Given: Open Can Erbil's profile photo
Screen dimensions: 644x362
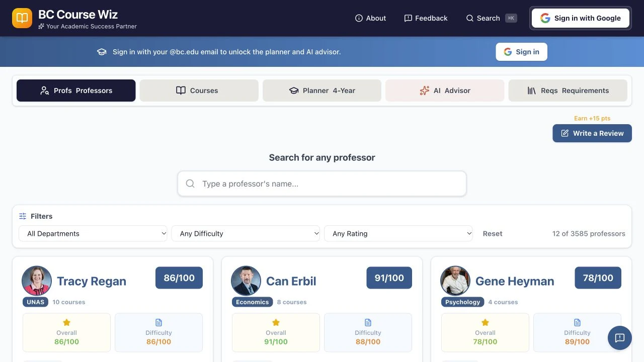Looking at the screenshot, I should point(246,281).
